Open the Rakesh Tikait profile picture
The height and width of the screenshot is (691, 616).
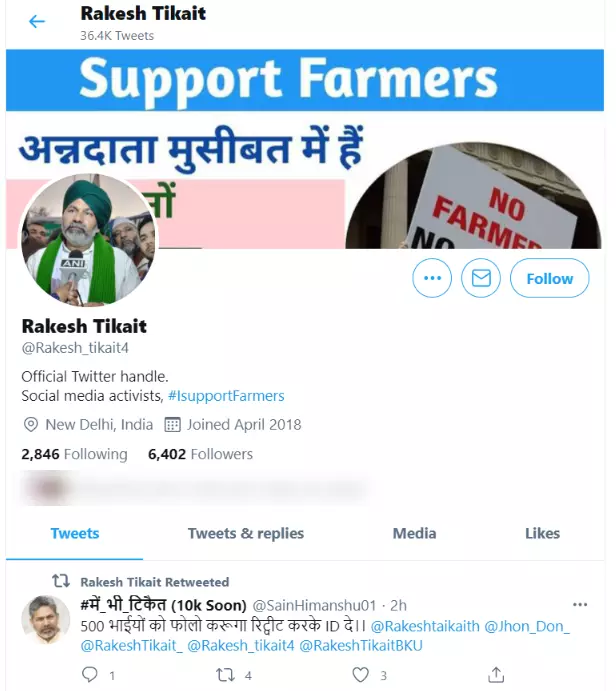pos(88,240)
